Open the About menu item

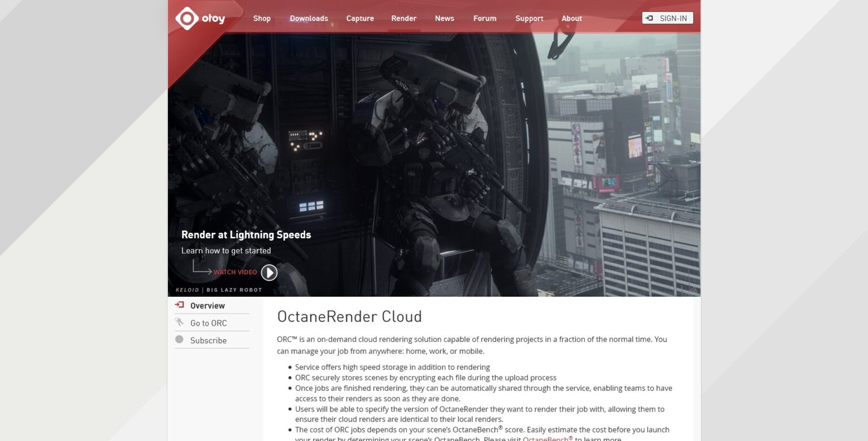click(571, 18)
